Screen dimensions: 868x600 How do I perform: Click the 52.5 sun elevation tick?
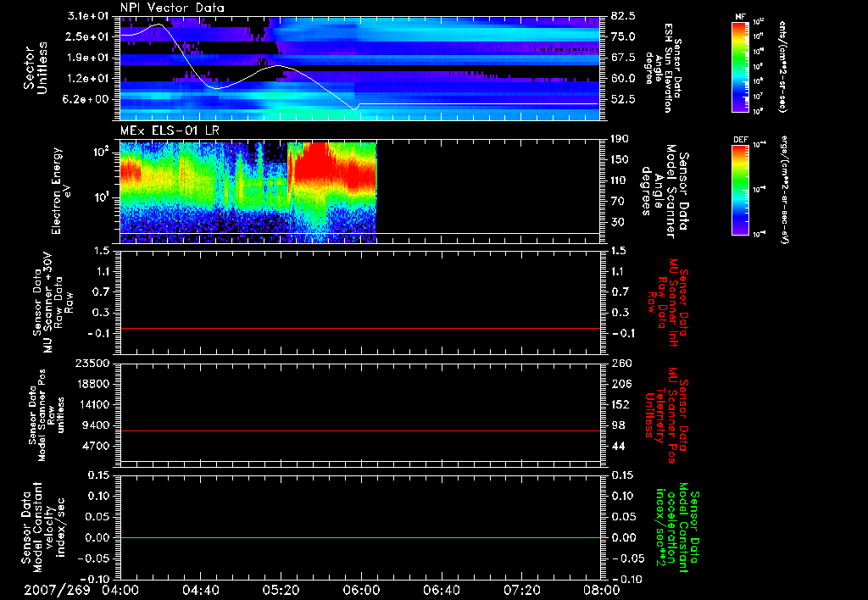click(623, 99)
